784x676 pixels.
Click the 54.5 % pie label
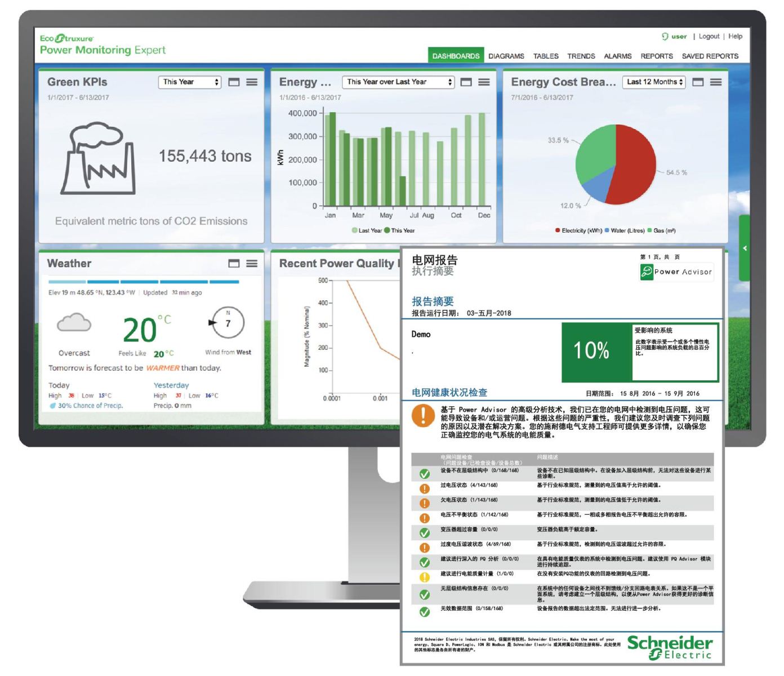676,172
